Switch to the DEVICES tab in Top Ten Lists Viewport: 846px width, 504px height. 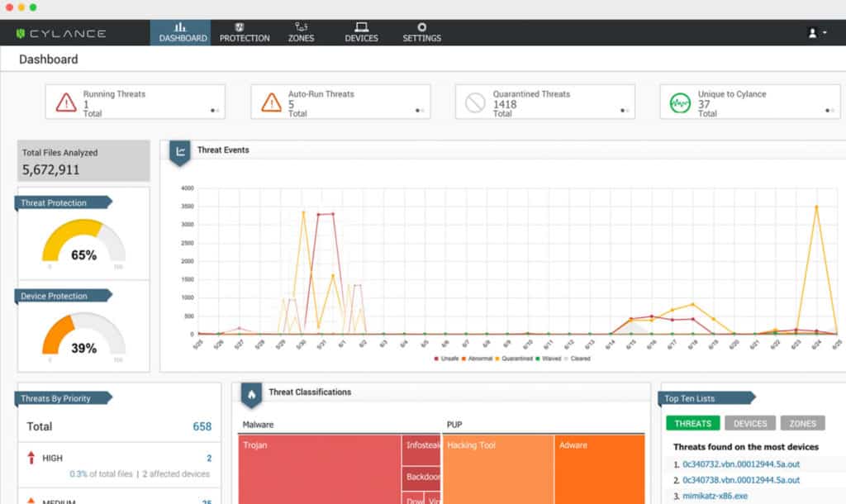pos(749,423)
